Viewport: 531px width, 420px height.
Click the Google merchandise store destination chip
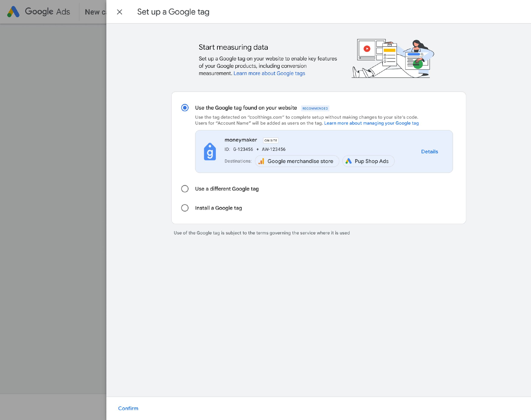coord(297,161)
